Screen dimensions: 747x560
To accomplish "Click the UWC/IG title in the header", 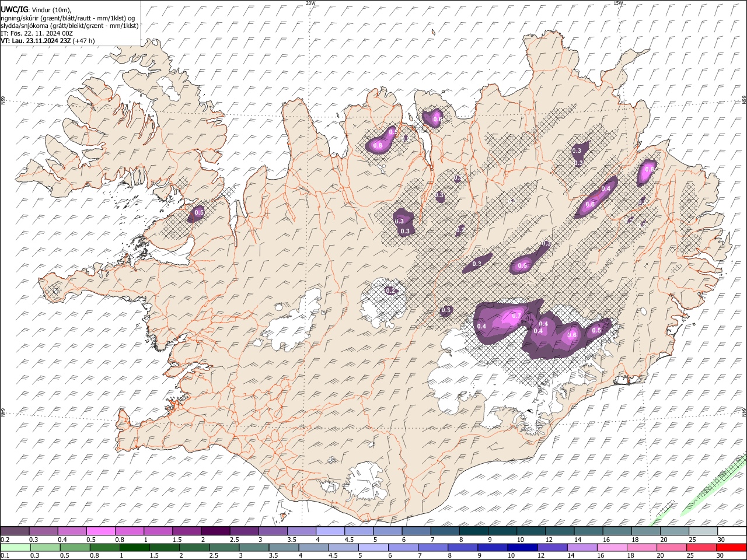I will 14,9.
